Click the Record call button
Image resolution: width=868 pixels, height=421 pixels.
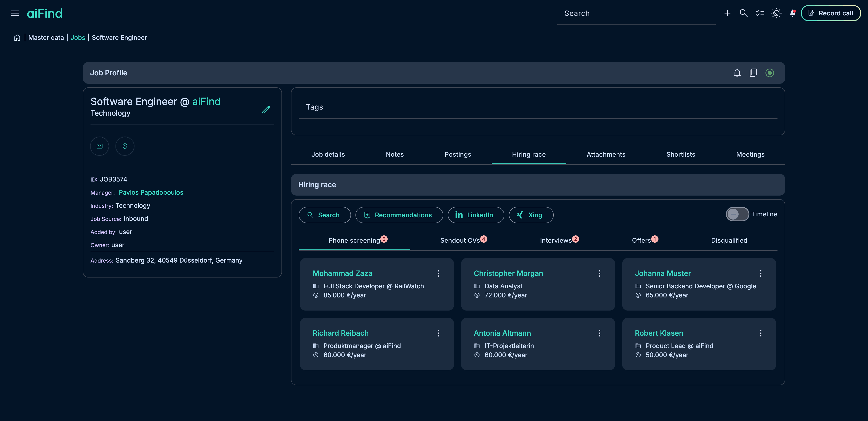pyautogui.click(x=831, y=13)
